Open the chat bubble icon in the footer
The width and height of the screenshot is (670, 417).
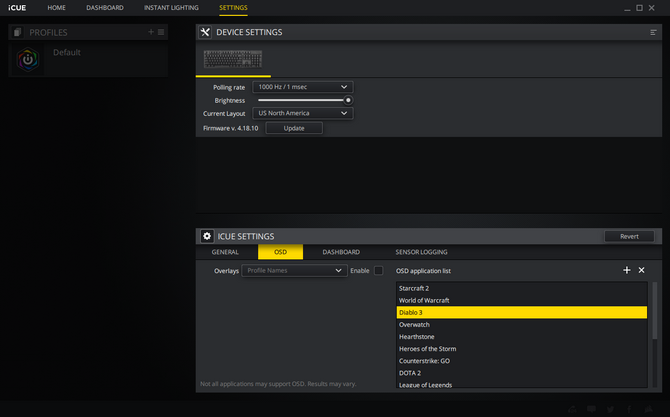tap(591, 409)
